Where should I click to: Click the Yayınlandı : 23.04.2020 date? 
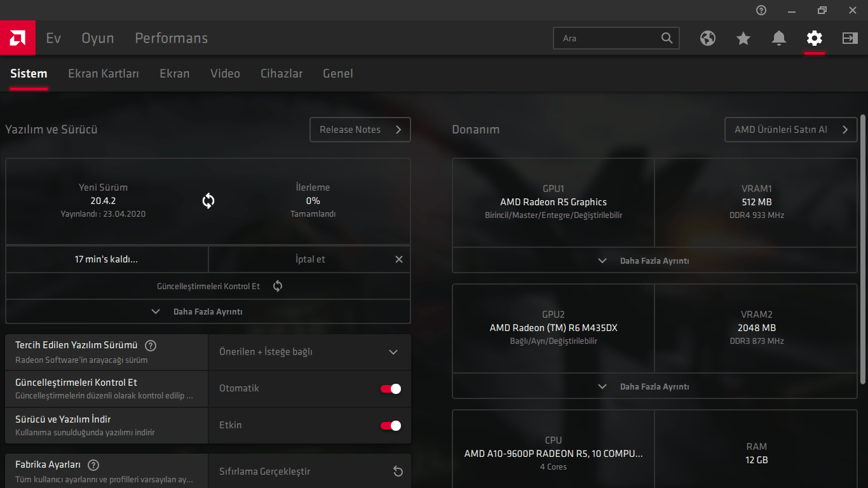pos(103,214)
